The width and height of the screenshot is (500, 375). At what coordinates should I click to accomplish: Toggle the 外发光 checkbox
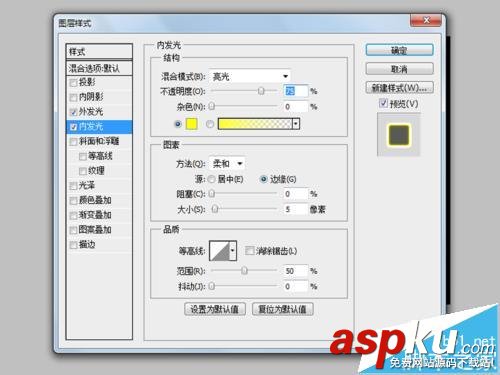point(73,112)
